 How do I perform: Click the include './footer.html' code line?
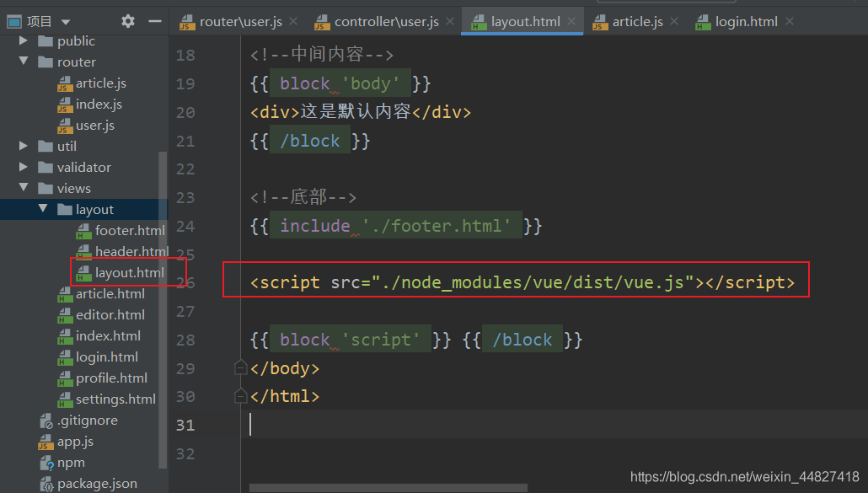point(396,226)
